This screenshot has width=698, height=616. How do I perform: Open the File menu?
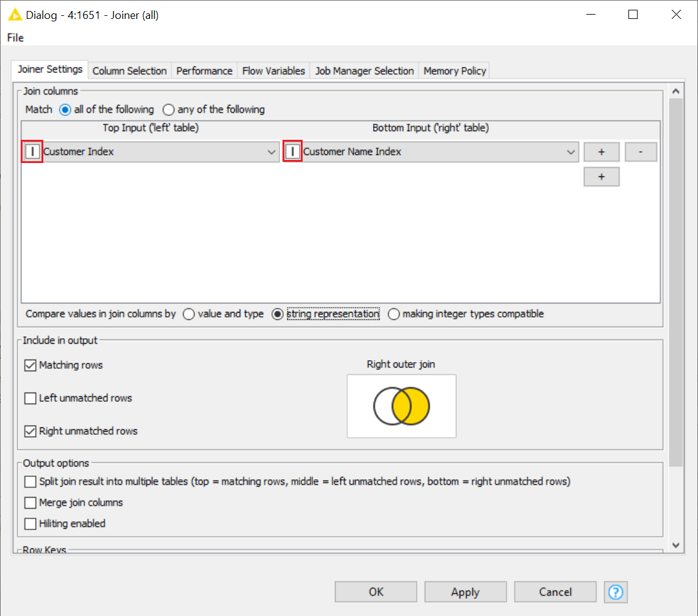coord(15,38)
